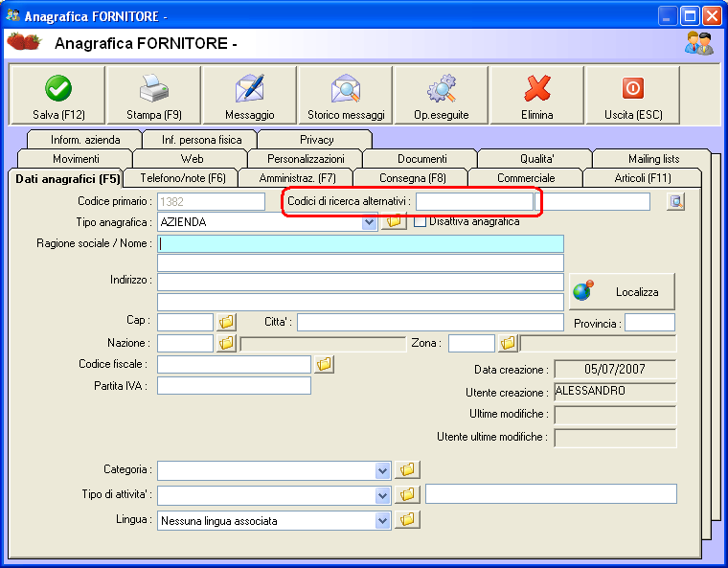Open the Documenti tab
This screenshot has height=568, width=728.
[x=422, y=159]
